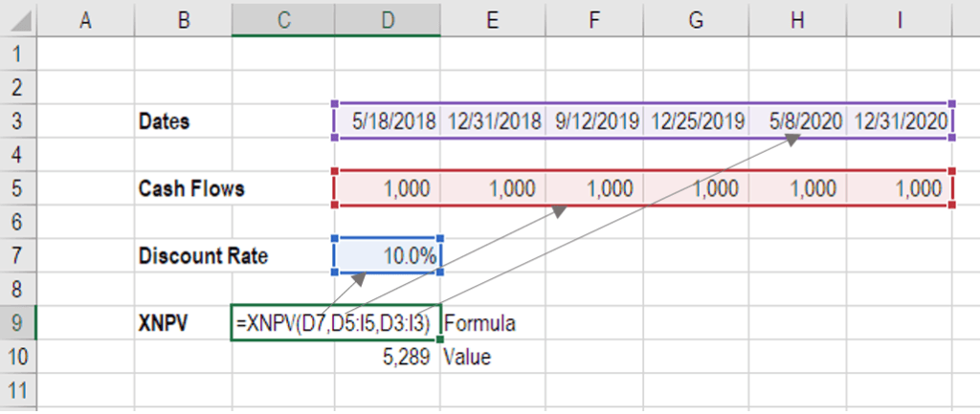980x414 pixels.
Task: Click the Select All corner triangle
Action: pos(19,22)
